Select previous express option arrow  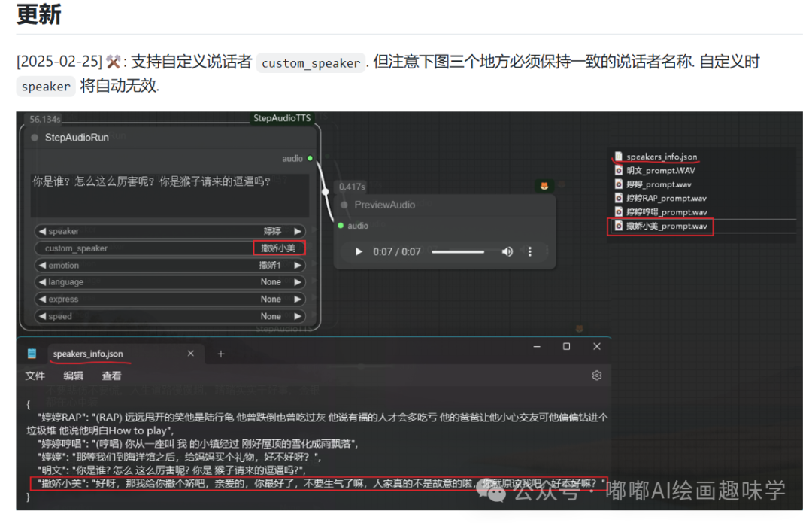[42, 299]
